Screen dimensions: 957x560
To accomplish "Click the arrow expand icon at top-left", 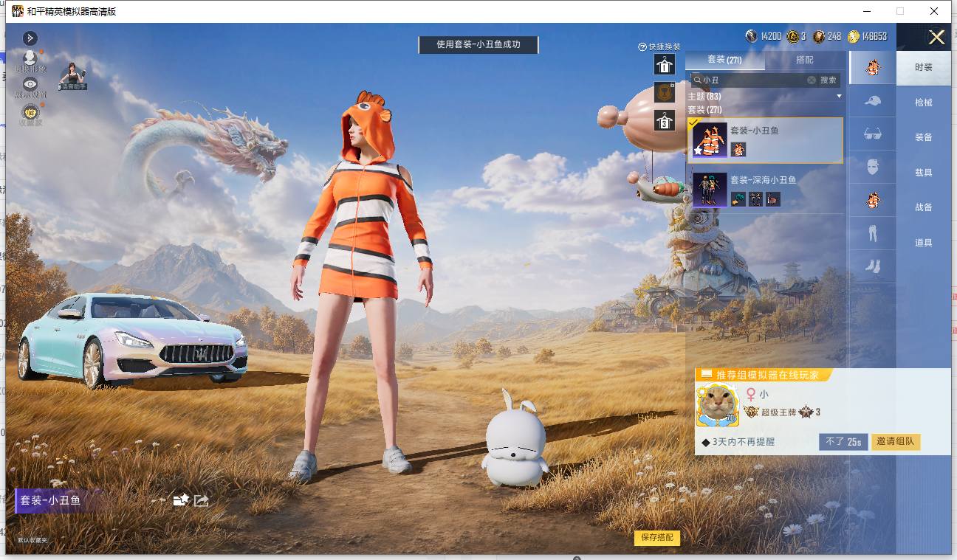I will [x=30, y=38].
